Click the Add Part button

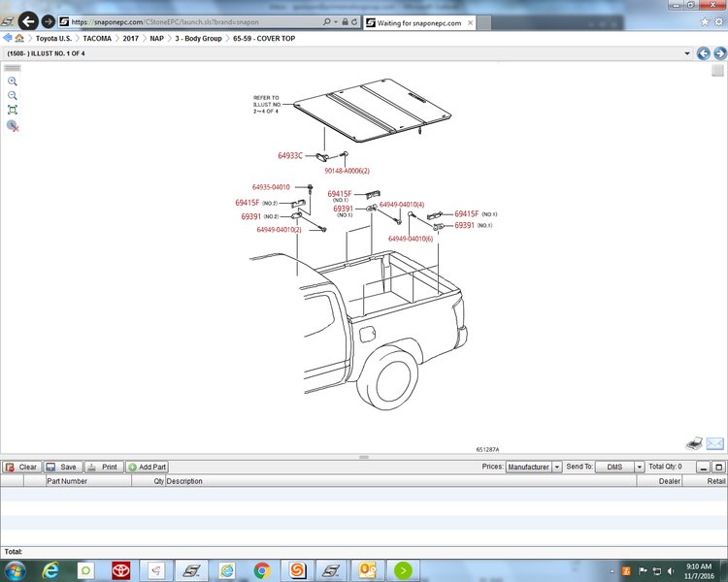tap(147, 467)
